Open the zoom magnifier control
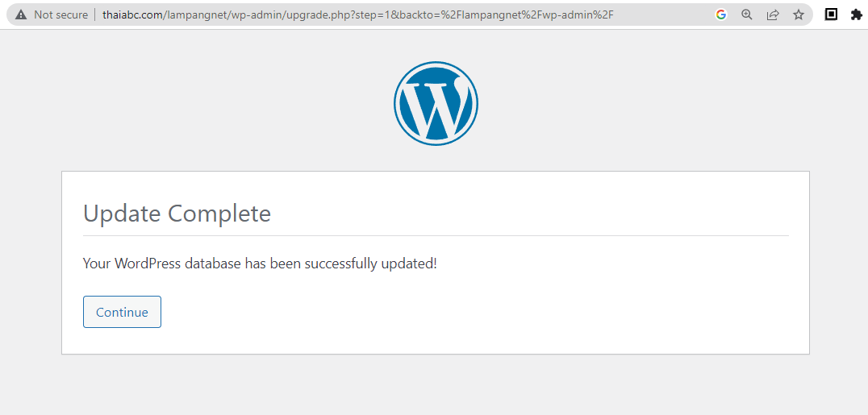Image resolution: width=868 pixels, height=415 pixels. pyautogui.click(x=747, y=15)
